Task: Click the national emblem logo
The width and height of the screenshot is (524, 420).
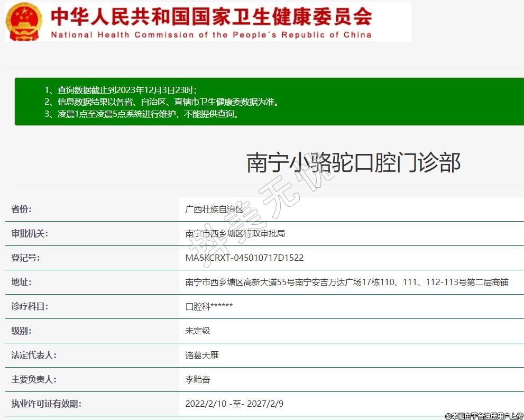Action: click(x=24, y=22)
